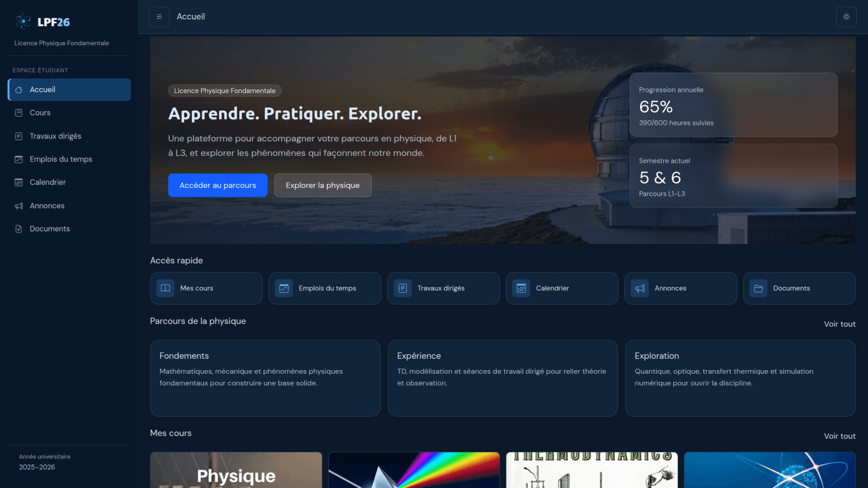868x488 pixels.
Task: Select Emplois du temps in the sidebar
Action: [x=69, y=159]
